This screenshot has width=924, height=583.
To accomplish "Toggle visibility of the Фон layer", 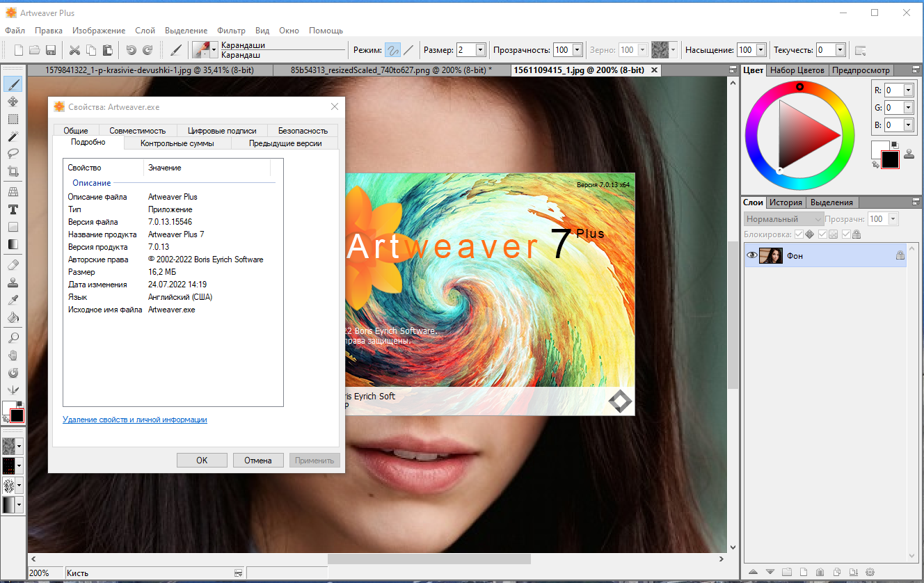I will pyautogui.click(x=751, y=256).
